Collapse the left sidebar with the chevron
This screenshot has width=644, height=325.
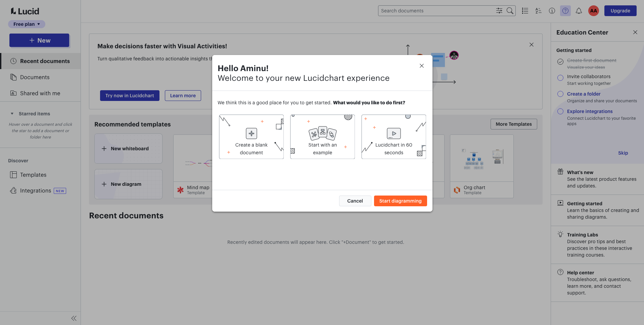(x=74, y=318)
